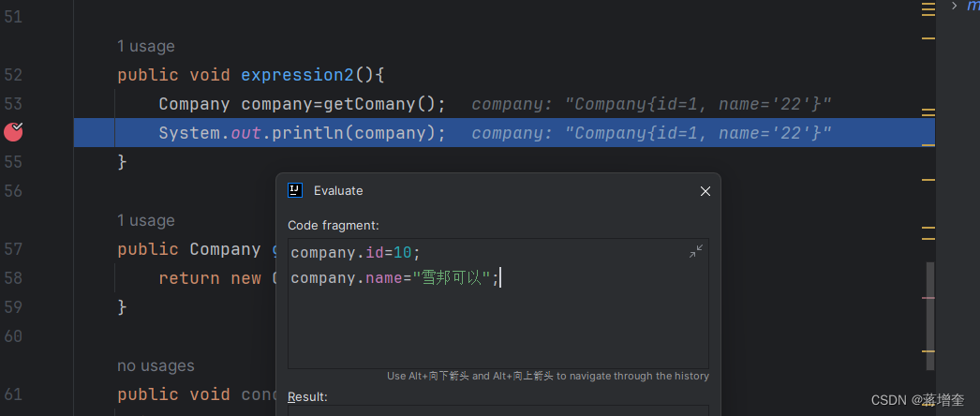Click the text company.id=10; in the code fragment
Image resolution: width=980 pixels, height=416 pixels.
click(356, 253)
